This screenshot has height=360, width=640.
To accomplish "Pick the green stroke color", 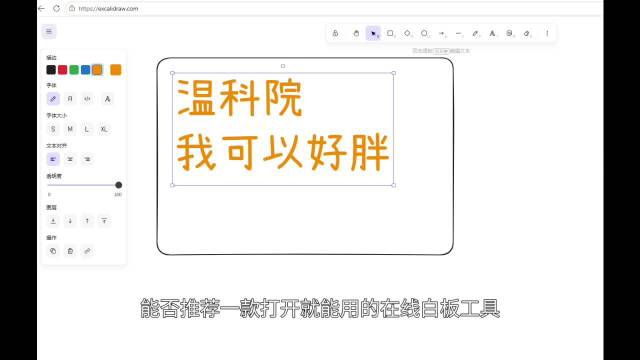I will [x=74, y=70].
